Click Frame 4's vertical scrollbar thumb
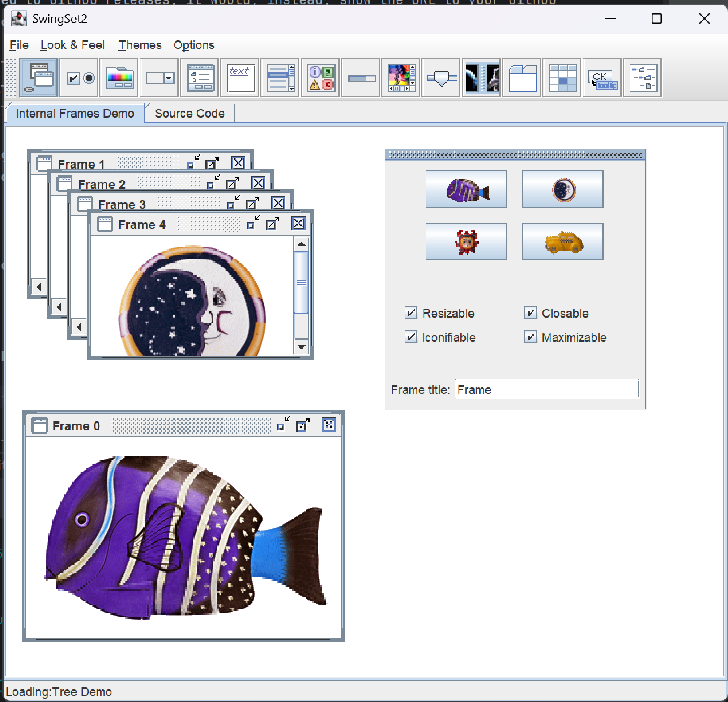Image resolution: width=728 pixels, height=702 pixels. click(301, 282)
